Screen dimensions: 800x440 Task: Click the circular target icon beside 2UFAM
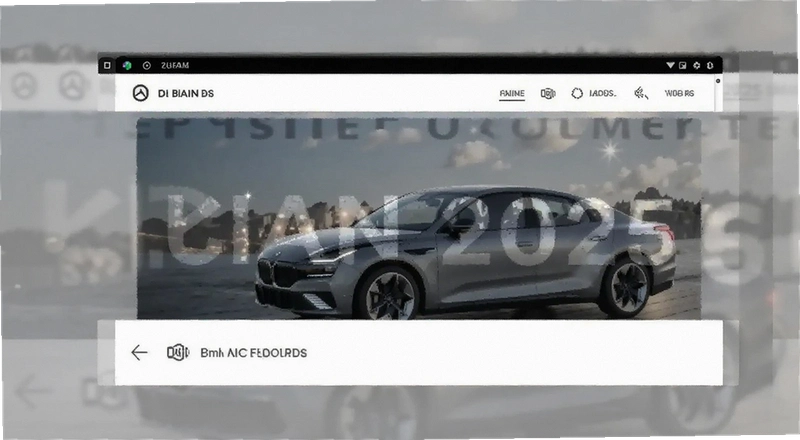[146, 65]
